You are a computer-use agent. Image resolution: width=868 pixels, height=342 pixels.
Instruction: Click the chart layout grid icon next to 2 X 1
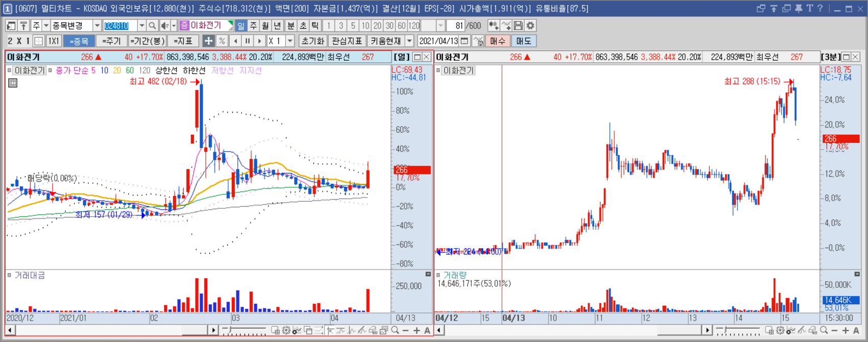[39, 41]
